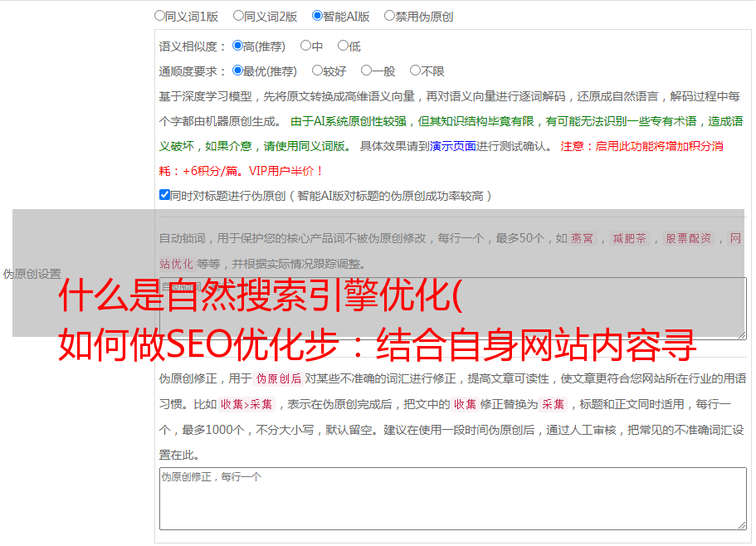Pick the 禁用伪原创 option
This screenshot has width=756, height=546.
pyautogui.click(x=390, y=16)
